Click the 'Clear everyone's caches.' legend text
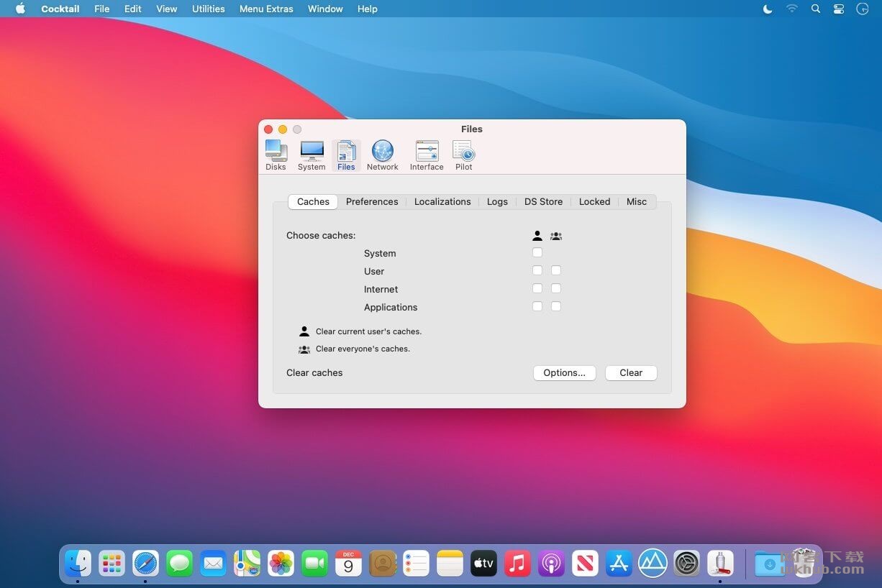Screen dimensions: 882x588 pos(363,349)
